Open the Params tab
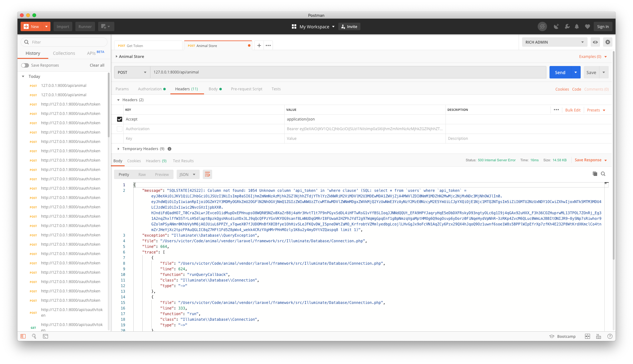The image size is (633, 364). [x=122, y=89]
